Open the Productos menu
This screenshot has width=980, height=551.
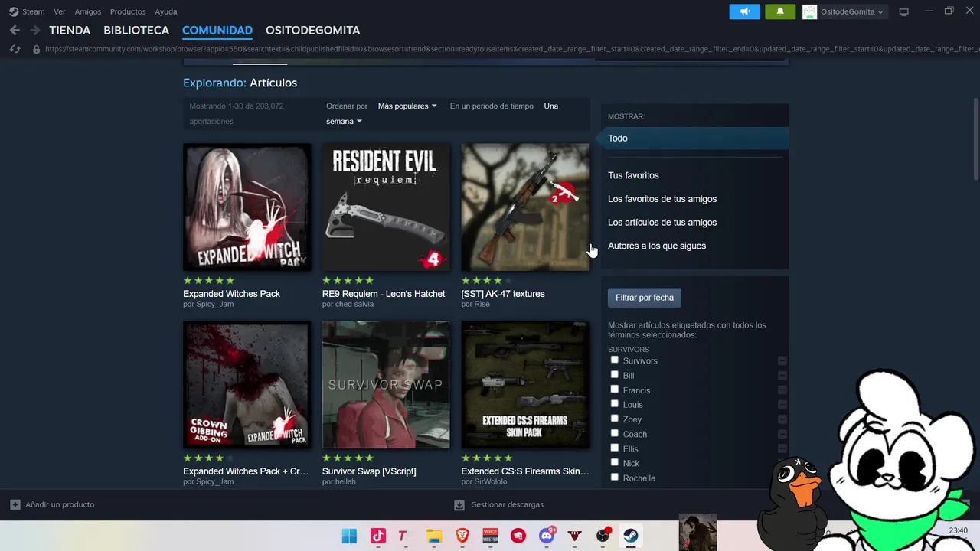(128, 11)
